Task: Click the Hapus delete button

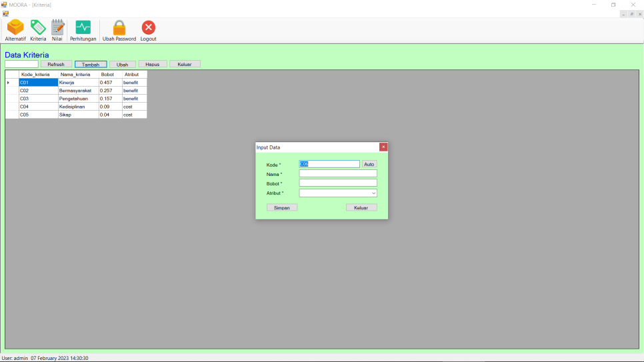Action: coord(153,64)
